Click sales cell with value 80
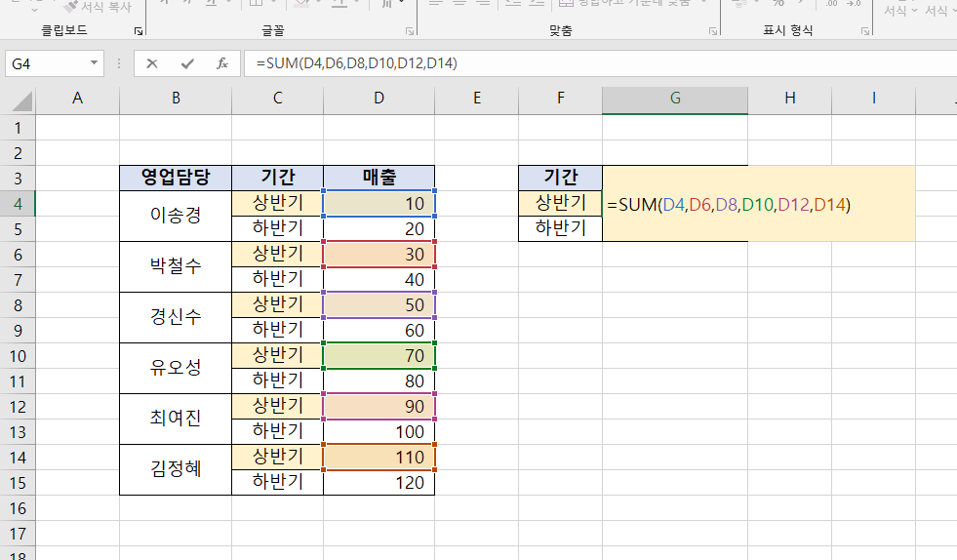Screen dimensions: 957x560 379,381
